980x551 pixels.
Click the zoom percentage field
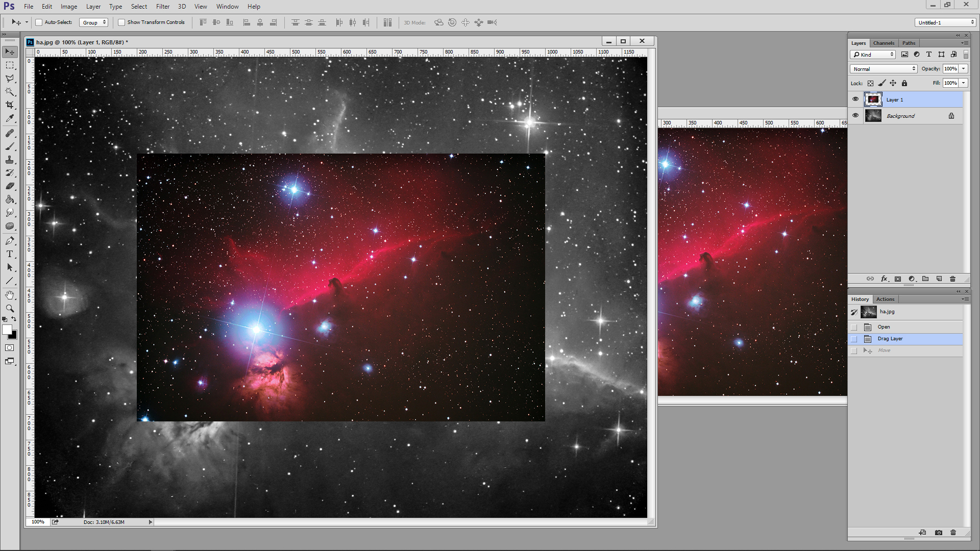coord(38,522)
